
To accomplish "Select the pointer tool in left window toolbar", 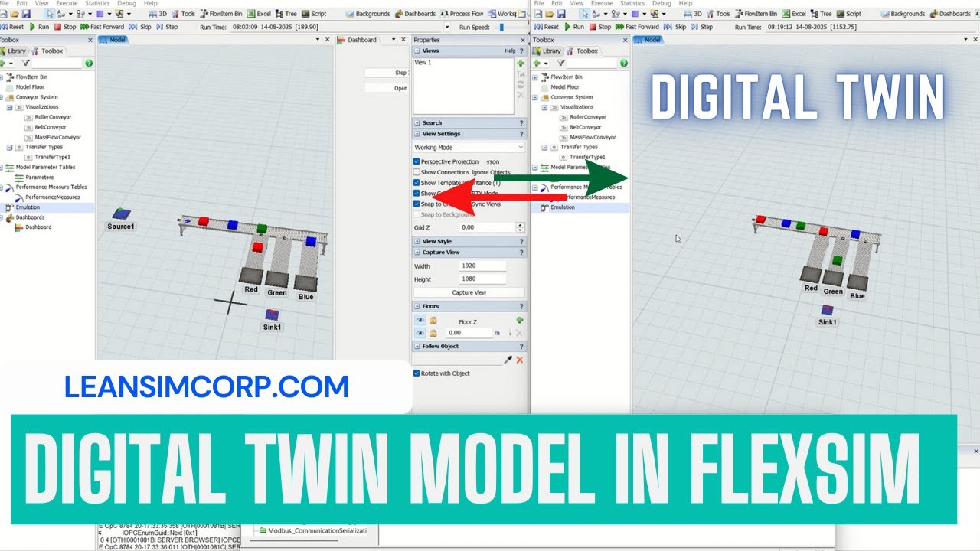I will coord(49,14).
